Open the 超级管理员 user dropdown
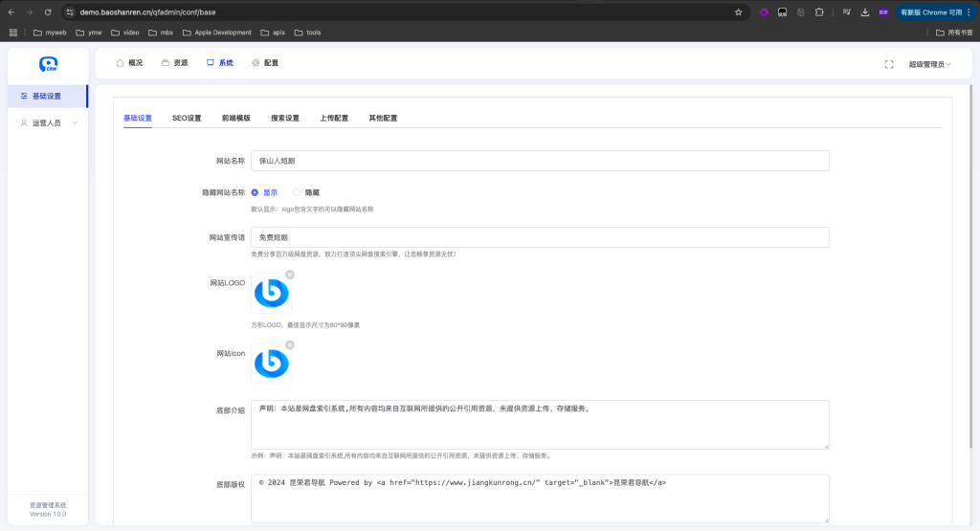Viewport: 980px width, 531px height. pyautogui.click(x=929, y=64)
